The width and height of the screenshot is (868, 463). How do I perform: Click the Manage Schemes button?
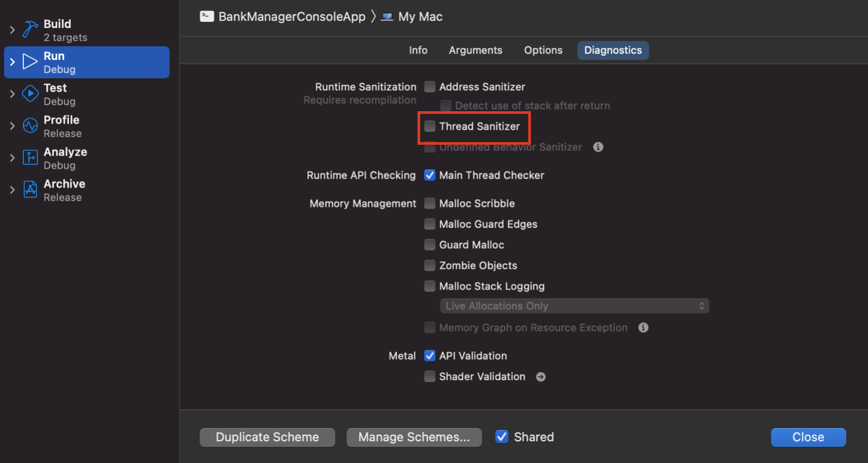414,437
